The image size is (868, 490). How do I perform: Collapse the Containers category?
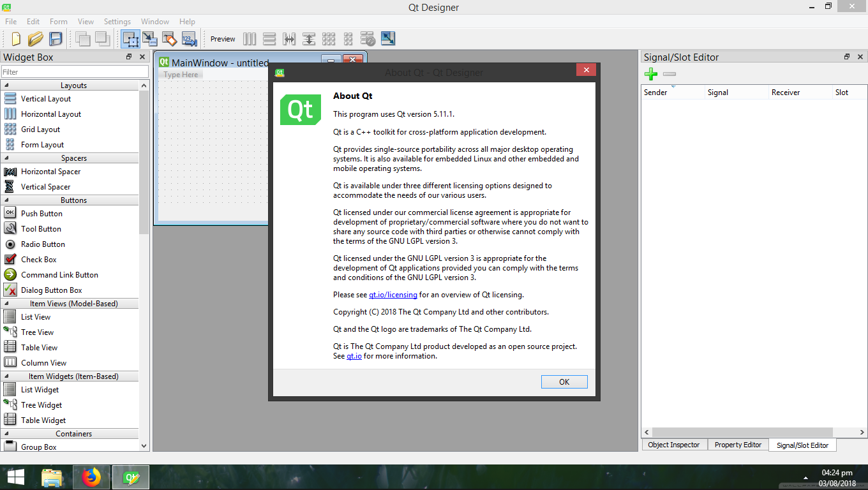(70, 434)
